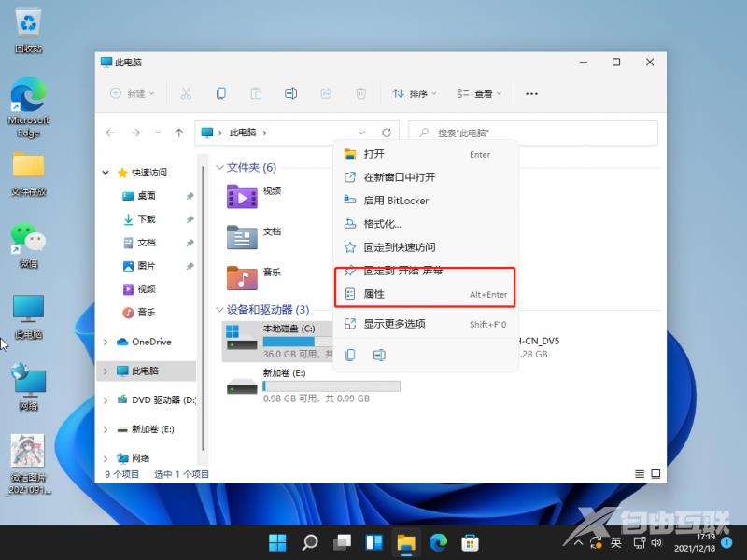Select the 新加卷 (E:) drive in main pane
This screenshot has height=560, width=747.
click(313, 385)
